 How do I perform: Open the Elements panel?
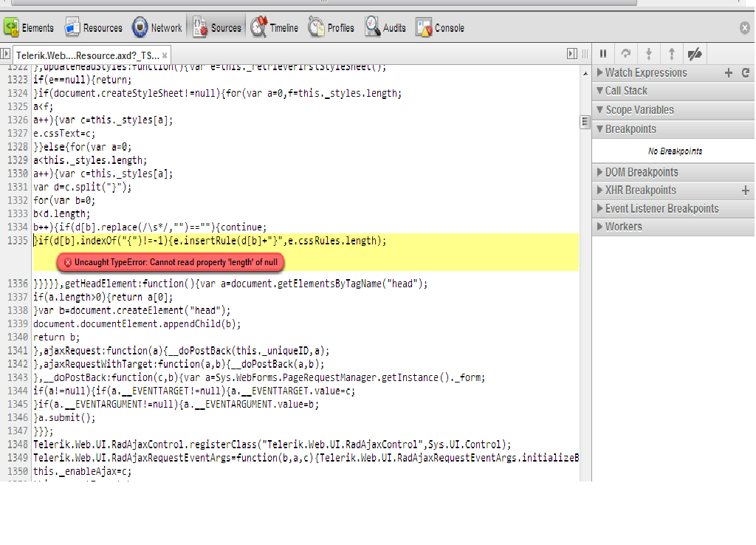29,28
